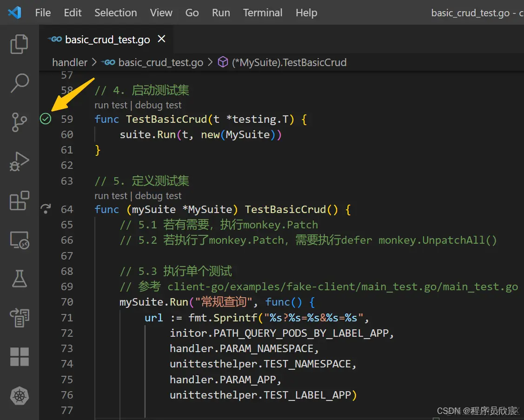Open the Run menu
Screen dimensions: 524x420
[x=221, y=13]
